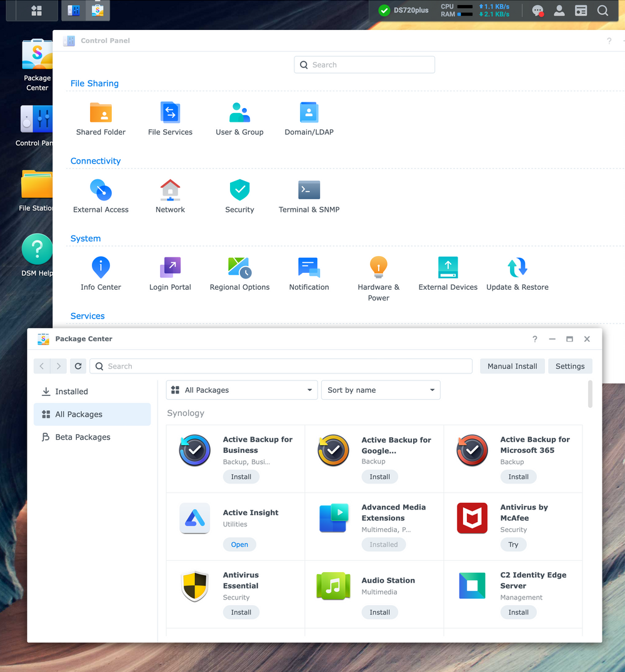
Task: Switch to Control Panel in the taskbar
Action: [73, 10]
